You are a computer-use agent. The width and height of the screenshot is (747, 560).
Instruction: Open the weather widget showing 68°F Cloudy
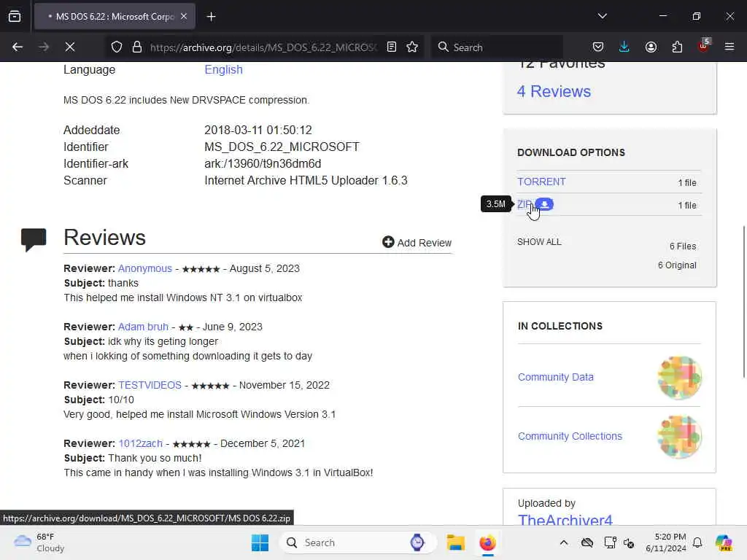pos(39,542)
